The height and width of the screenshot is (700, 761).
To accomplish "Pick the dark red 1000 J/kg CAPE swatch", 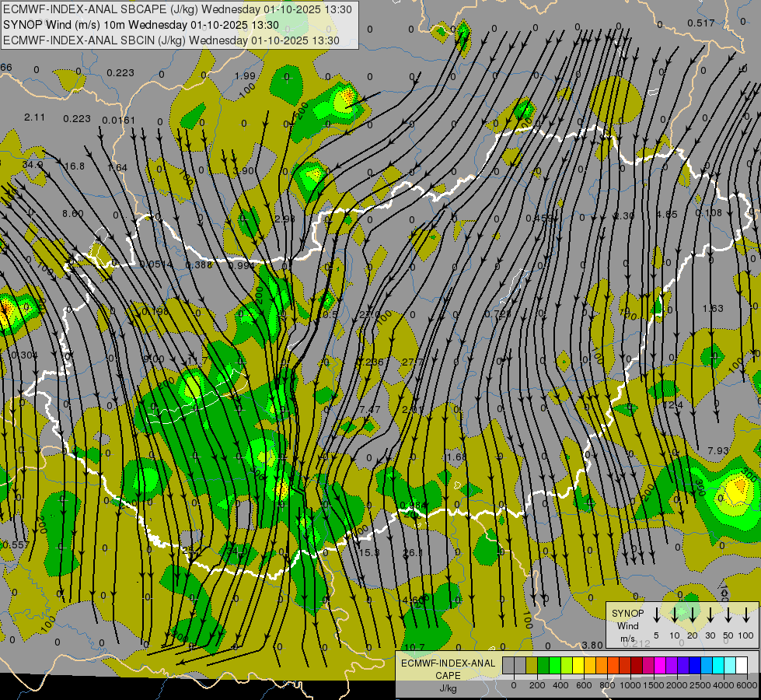I will [x=637, y=666].
